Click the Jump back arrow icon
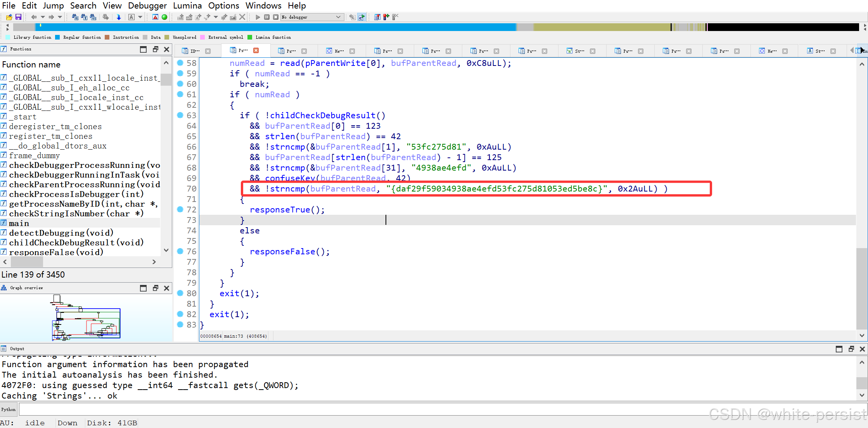Screen dimensions: 868x428 click(x=34, y=17)
